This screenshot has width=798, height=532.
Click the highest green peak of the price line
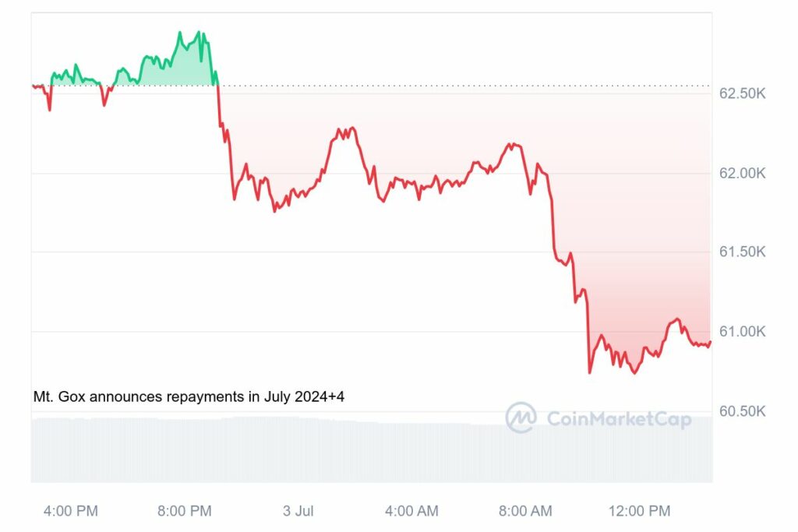point(179,33)
